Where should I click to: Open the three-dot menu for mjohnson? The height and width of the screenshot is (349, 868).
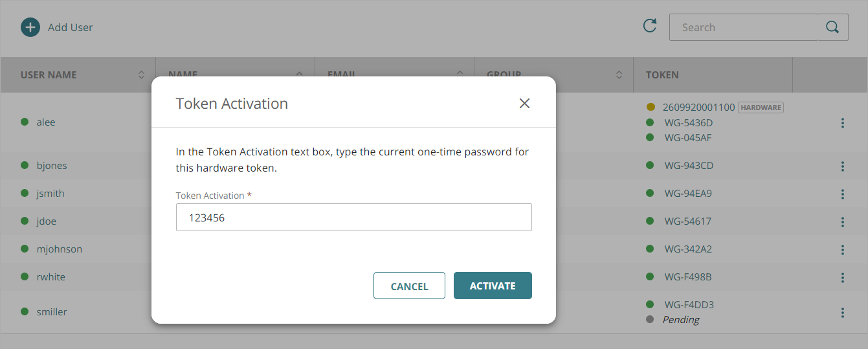tap(842, 250)
